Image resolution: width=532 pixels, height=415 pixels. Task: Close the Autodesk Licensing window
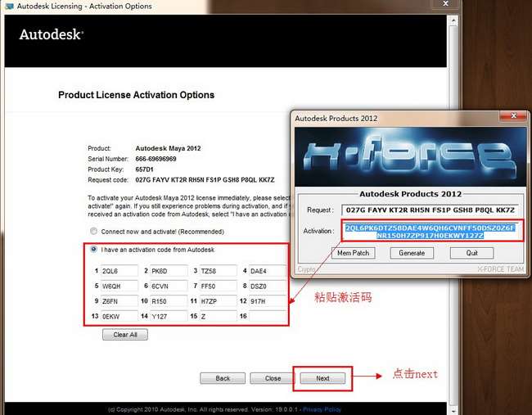click(x=446, y=4)
